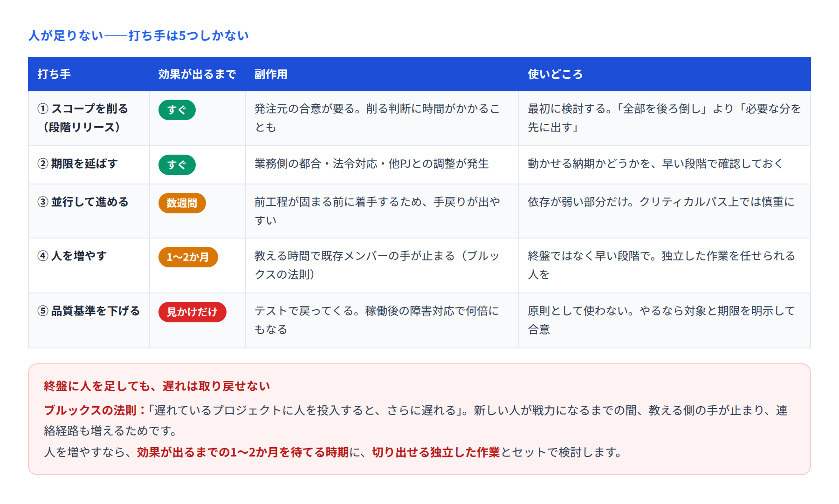The height and width of the screenshot is (504, 839).
Task: Click the 終盤ではなく早い段階で cell
Action: (665, 266)
